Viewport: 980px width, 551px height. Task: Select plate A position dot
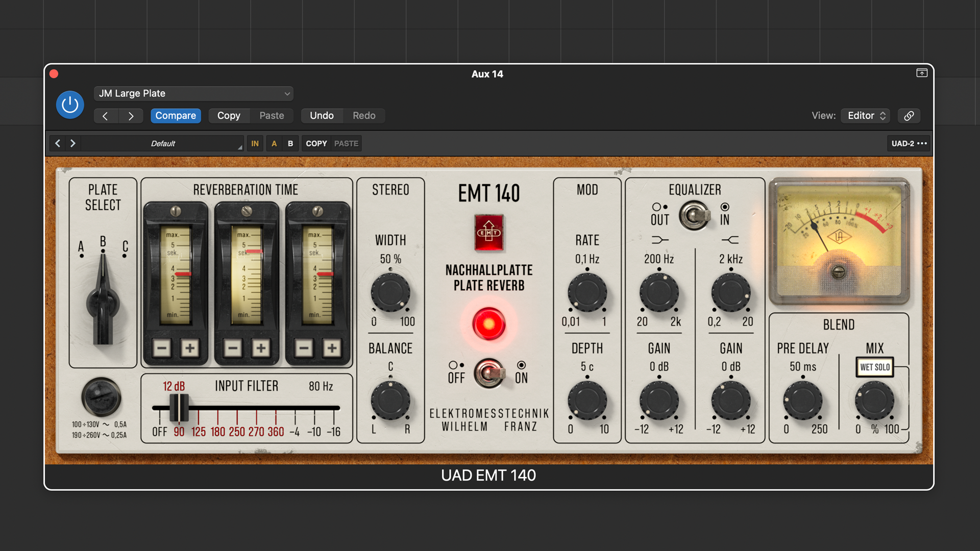pos(81,256)
